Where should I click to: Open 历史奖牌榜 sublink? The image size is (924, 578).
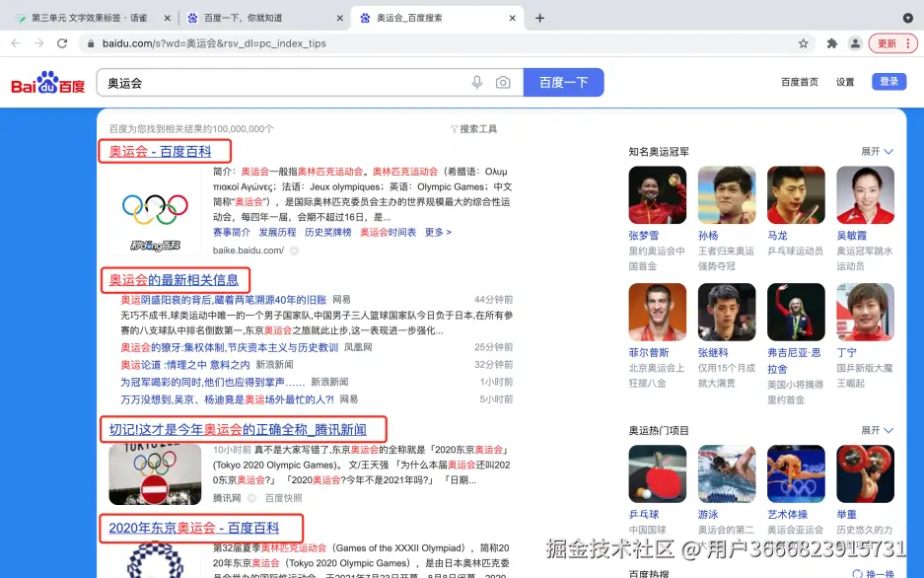pos(328,232)
